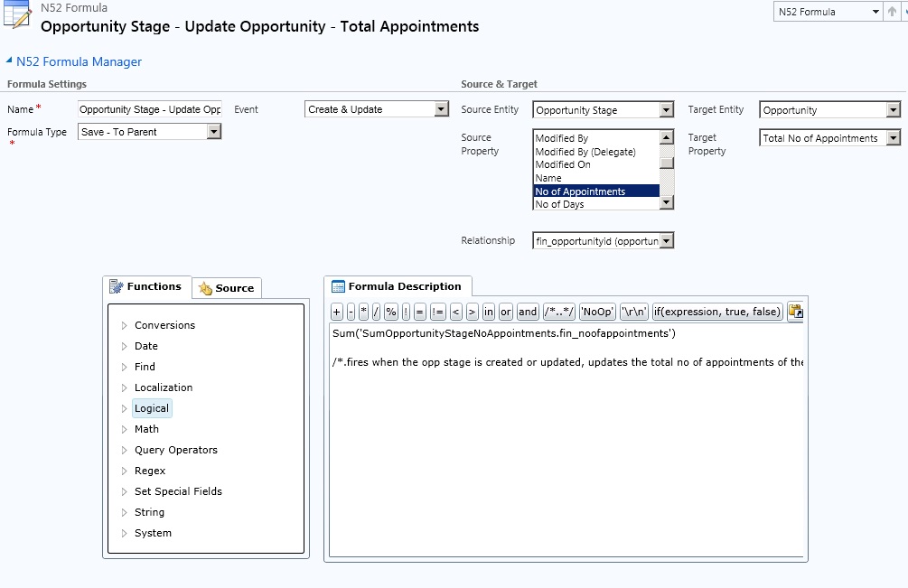Expand the Date functions node
The image size is (908, 588).
point(125,346)
